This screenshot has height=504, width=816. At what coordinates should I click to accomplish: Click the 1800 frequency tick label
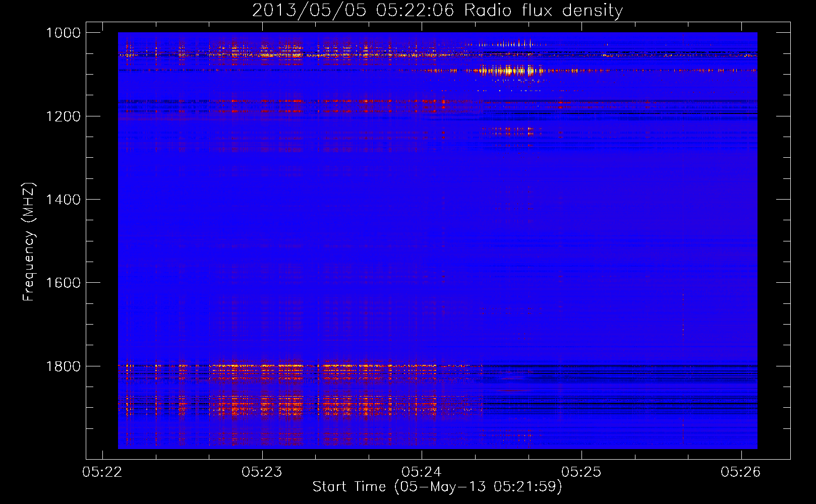pyautogui.click(x=63, y=366)
